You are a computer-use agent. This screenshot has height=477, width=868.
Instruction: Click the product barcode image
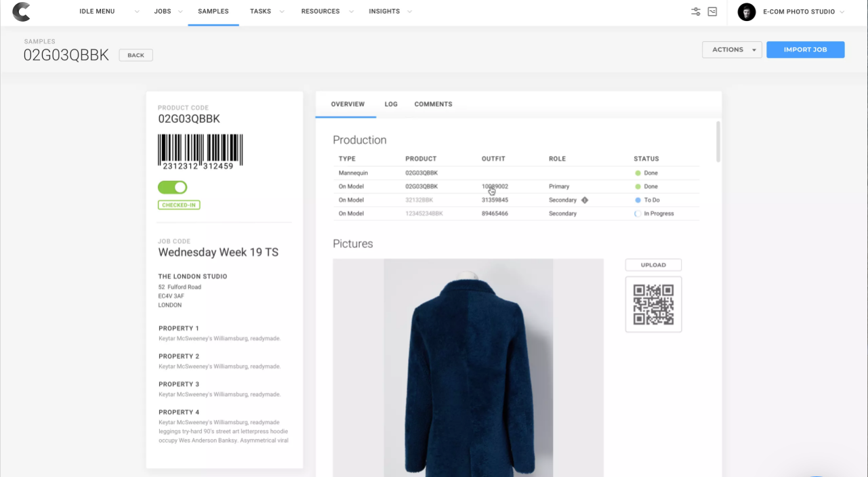click(x=201, y=151)
